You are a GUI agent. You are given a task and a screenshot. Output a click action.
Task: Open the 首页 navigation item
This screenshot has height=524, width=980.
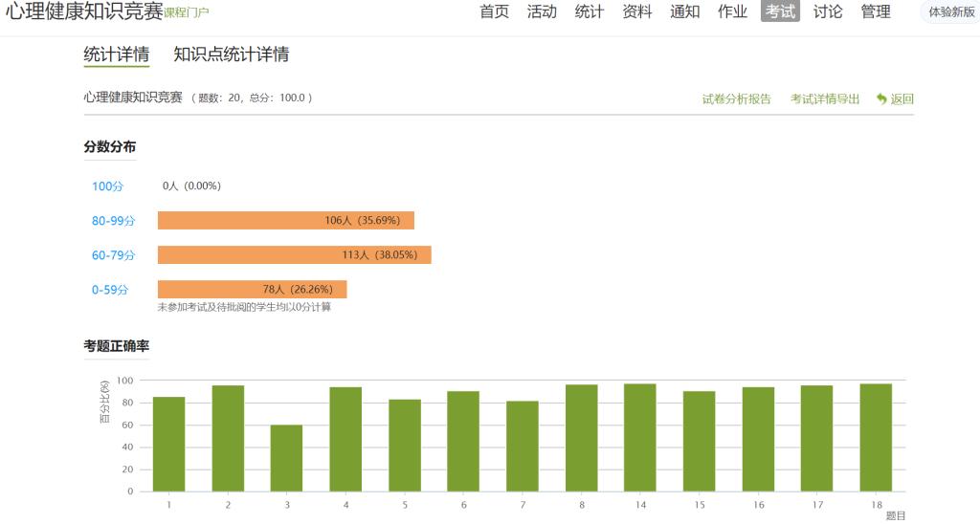pos(494,11)
